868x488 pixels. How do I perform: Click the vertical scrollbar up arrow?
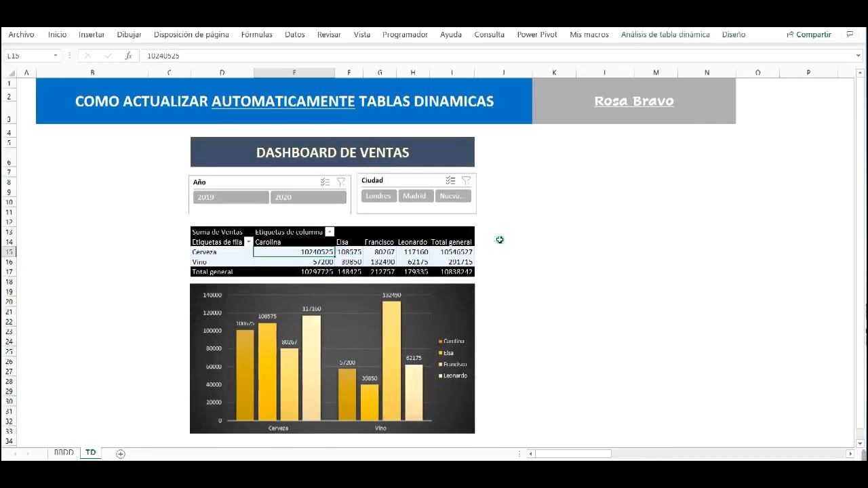(x=861, y=73)
